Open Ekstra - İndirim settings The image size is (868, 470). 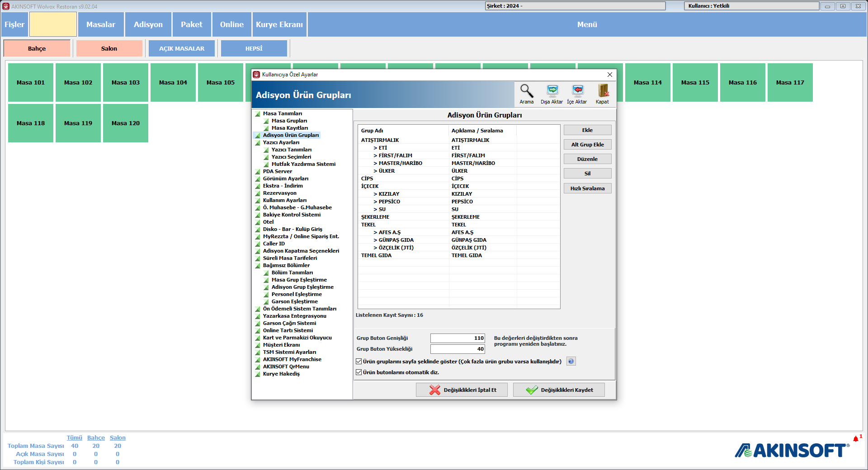(283, 186)
